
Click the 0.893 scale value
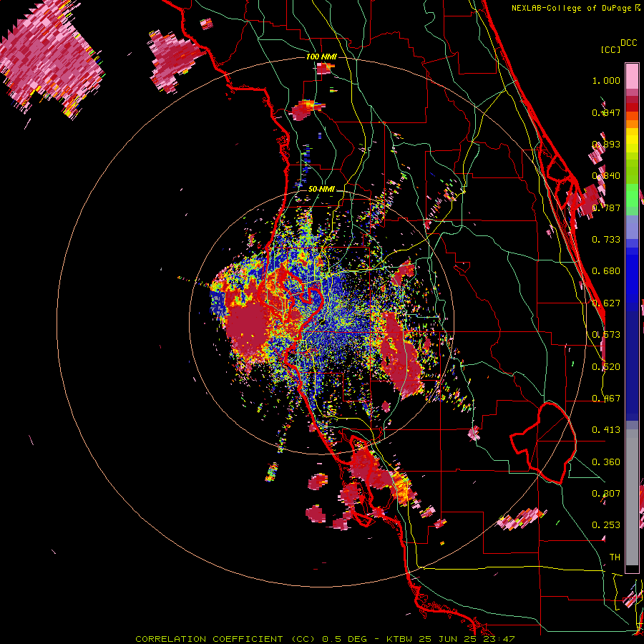pyautogui.click(x=606, y=144)
